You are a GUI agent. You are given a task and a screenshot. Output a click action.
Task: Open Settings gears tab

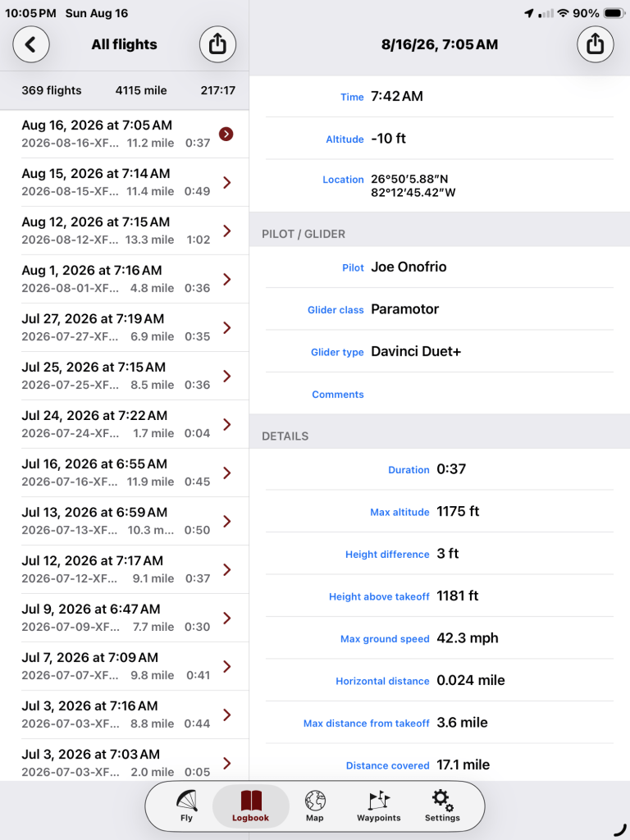pyautogui.click(x=442, y=806)
